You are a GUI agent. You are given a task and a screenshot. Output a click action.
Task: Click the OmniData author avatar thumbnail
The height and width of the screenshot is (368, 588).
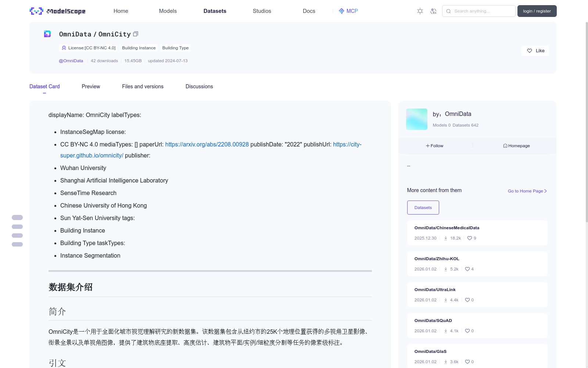point(417,119)
